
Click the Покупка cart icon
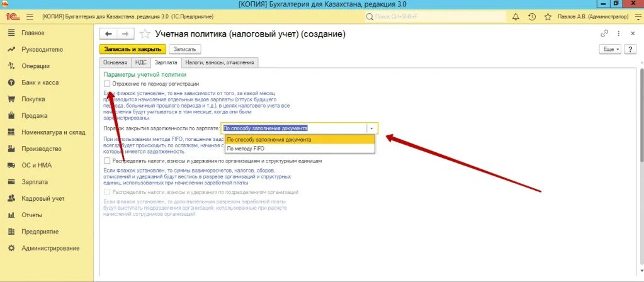point(11,99)
